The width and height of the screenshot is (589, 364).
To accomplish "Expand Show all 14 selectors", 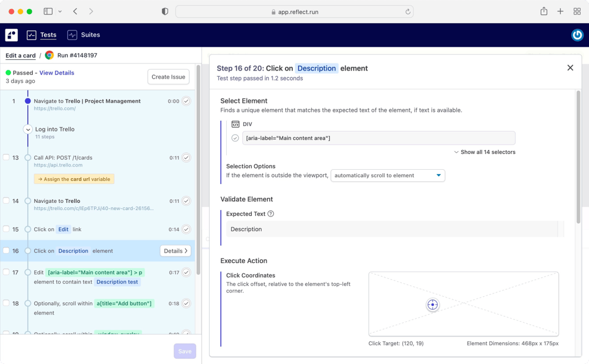I will pyautogui.click(x=485, y=152).
